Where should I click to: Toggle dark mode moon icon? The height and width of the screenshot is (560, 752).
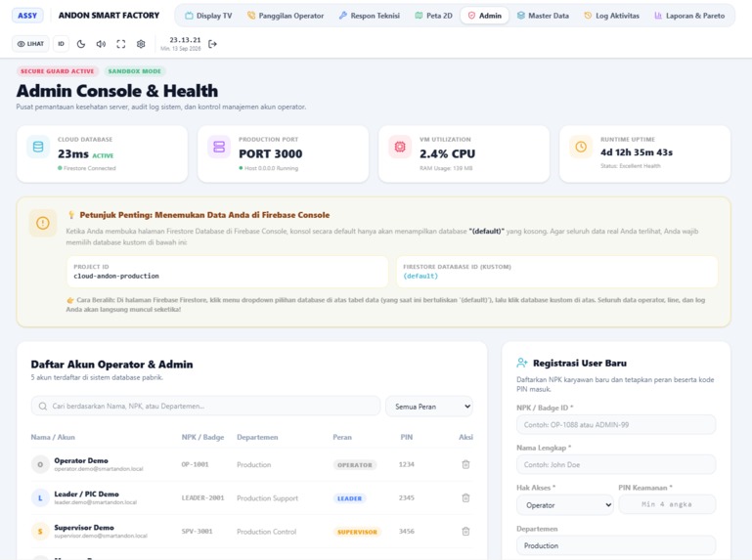click(81, 44)
